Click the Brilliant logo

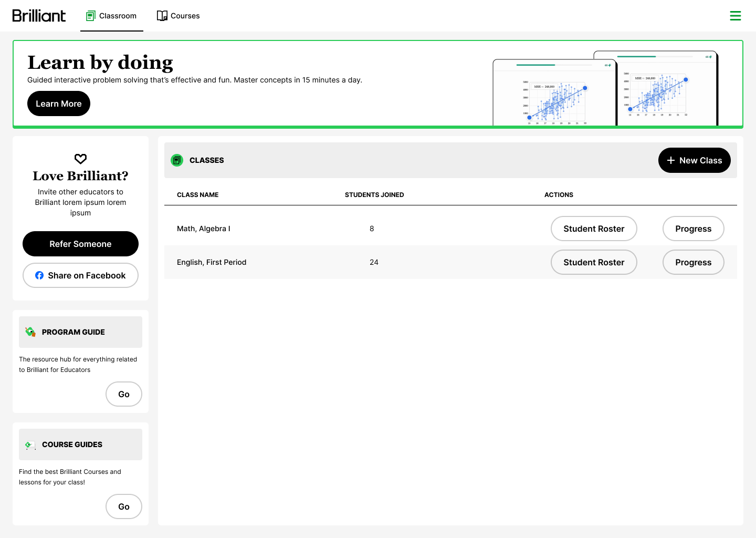tap(39, 16)
